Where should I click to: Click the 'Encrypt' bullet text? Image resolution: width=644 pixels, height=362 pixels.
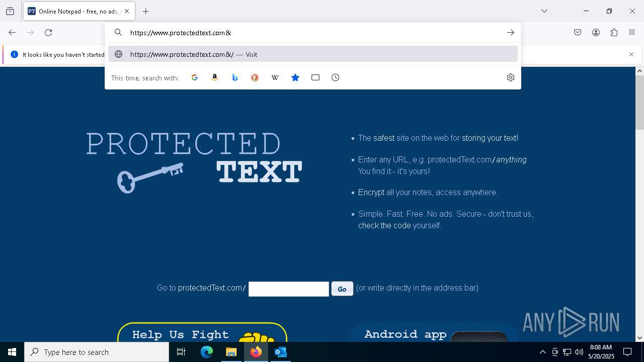[x=371, y=192]
